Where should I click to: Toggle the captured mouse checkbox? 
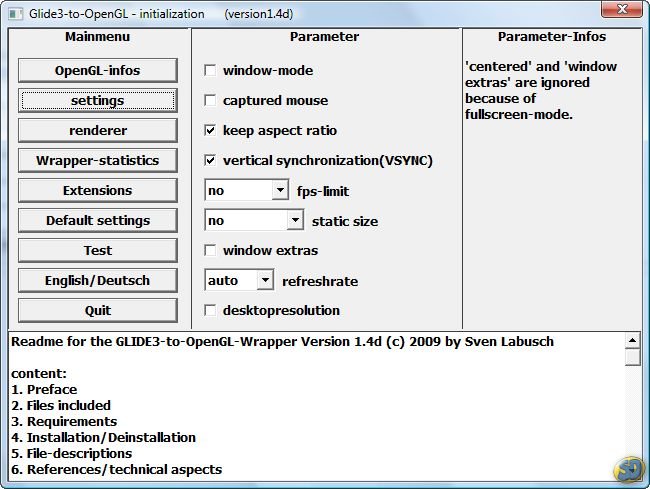click(210, 101)
